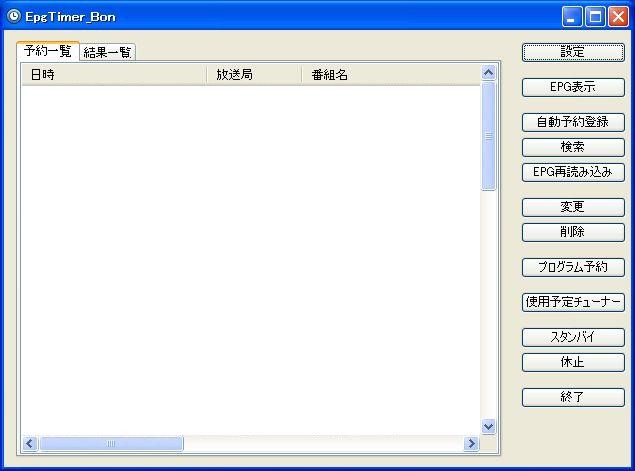
Task: Click the 休止 hibernate button
Action: (573, 362)
